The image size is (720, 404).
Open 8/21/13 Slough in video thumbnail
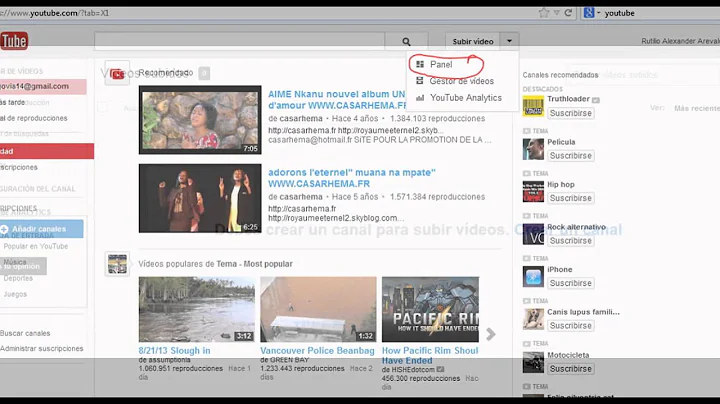click(197, 309)
